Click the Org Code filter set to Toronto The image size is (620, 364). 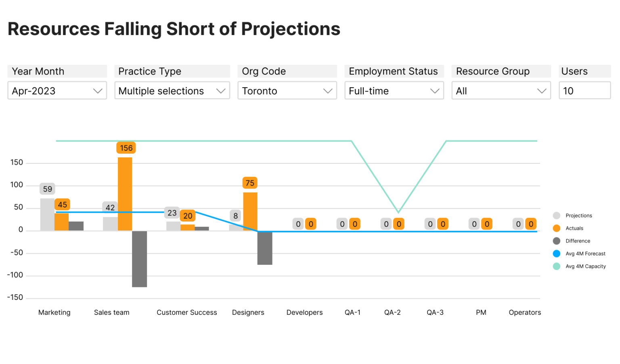[287, 90]
